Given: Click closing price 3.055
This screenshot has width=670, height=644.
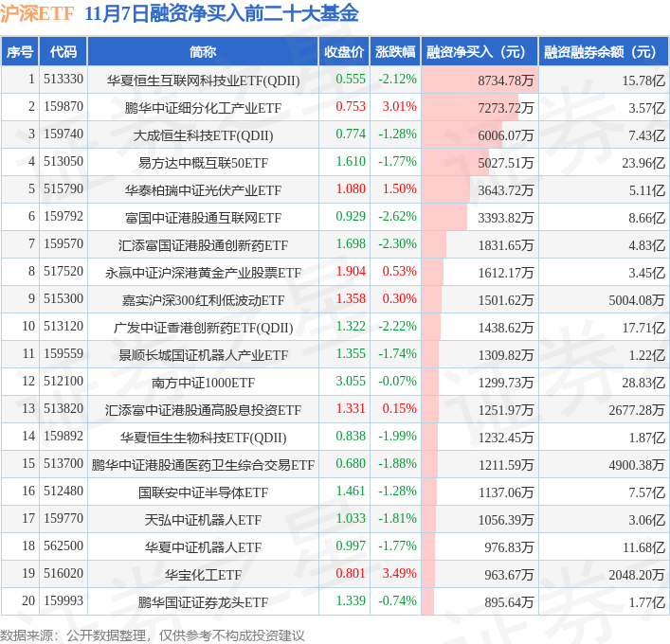Looking at the screenshot, I should [351, 382].
